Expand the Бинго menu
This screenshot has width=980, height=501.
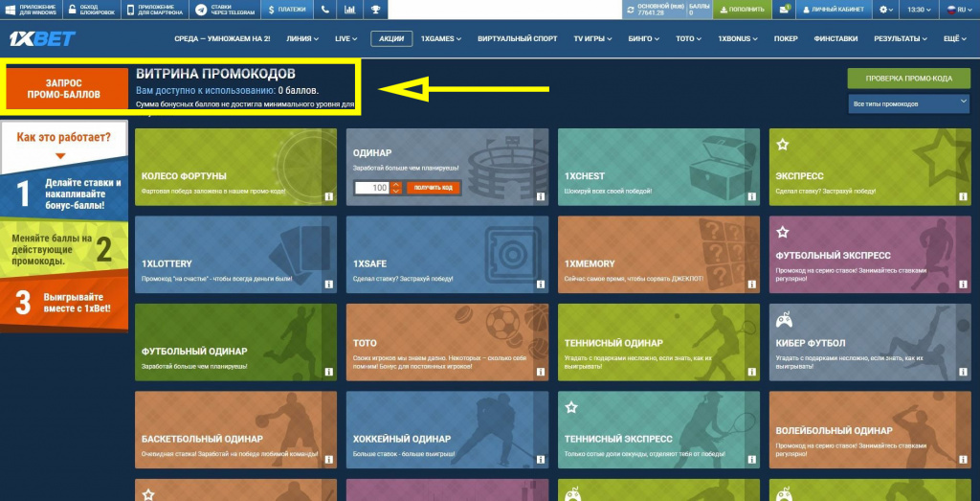[x=644, y=38]
